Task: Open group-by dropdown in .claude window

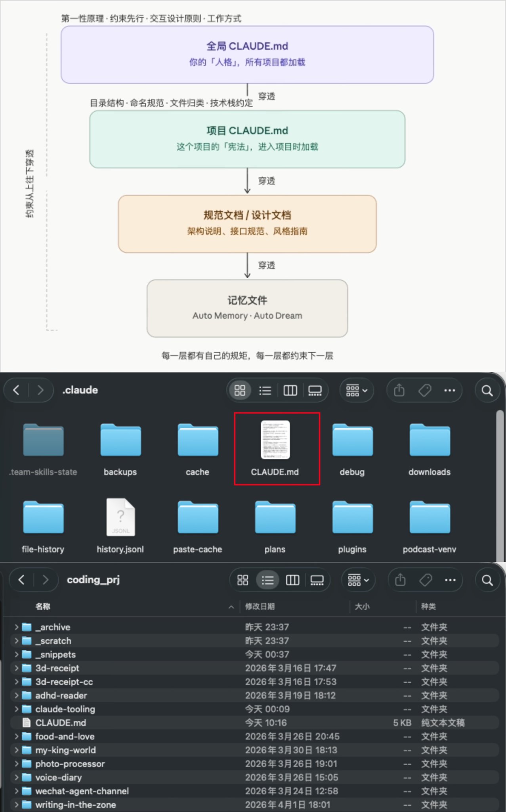Action: (357, 391)
